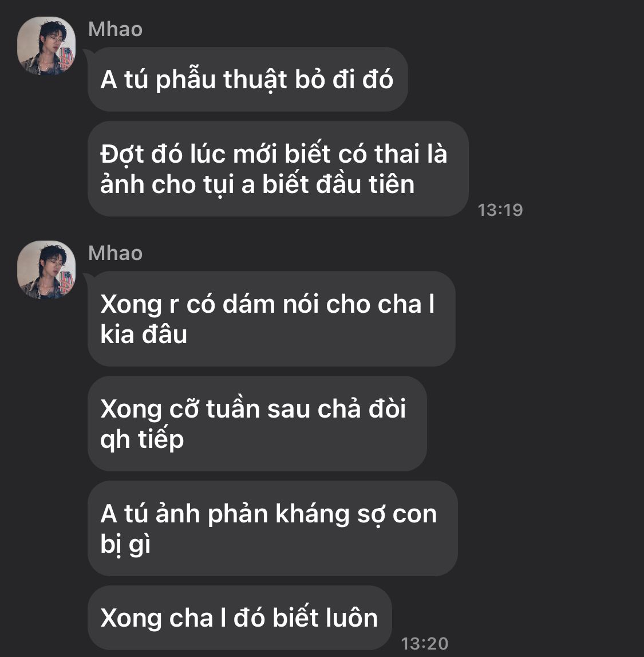Select the message "Xong cỡ tuần sau chả đòi"
644x657 pixels.
coord(257,424)
